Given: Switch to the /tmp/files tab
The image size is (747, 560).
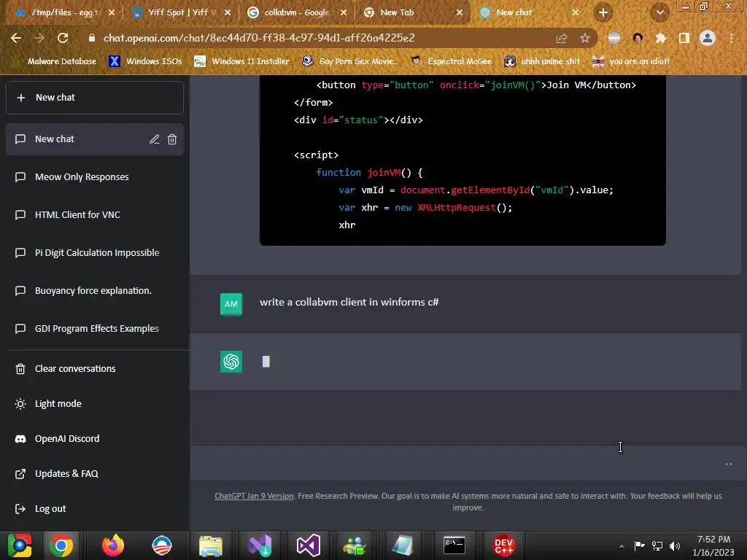Looking at the screenshot, I should [x=64, y=13].
